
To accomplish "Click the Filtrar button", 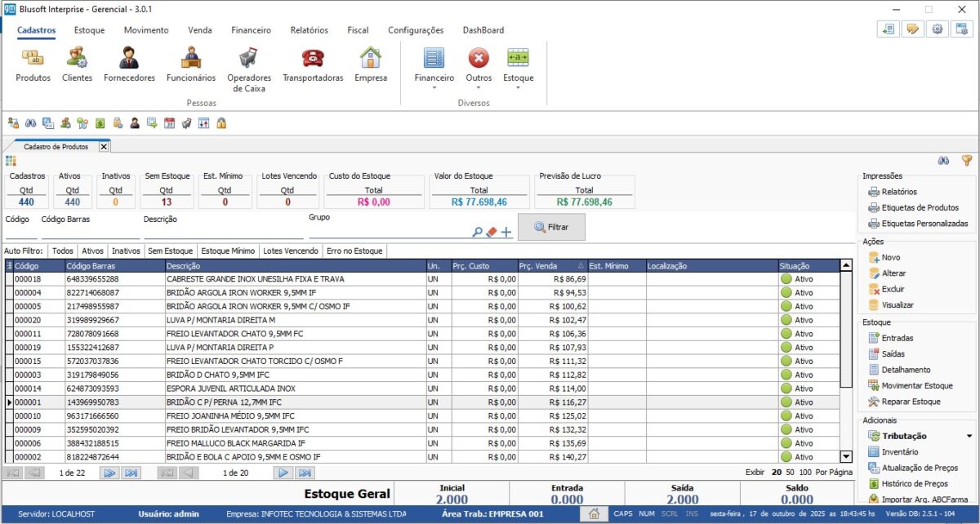I will [x=551, y=227].
